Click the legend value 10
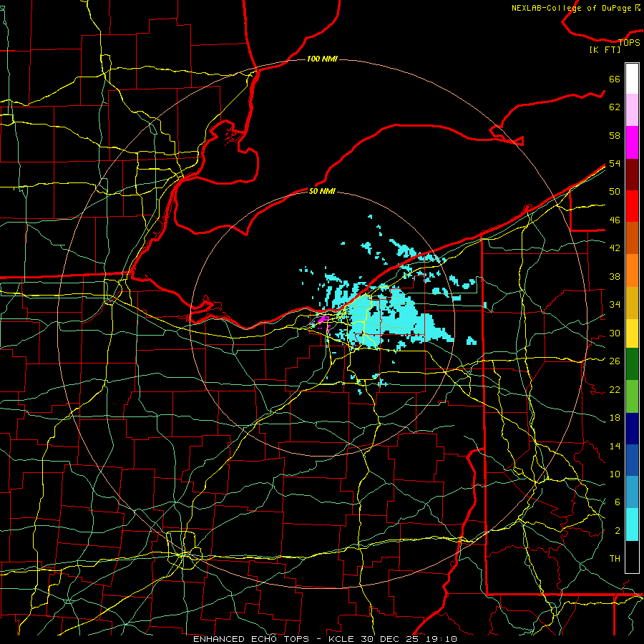 click(x=615, y=474)
